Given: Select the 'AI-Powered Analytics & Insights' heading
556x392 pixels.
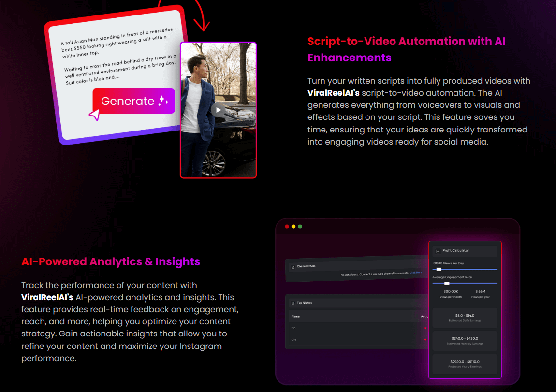Looking at the screenshot, I should [111, 261].
